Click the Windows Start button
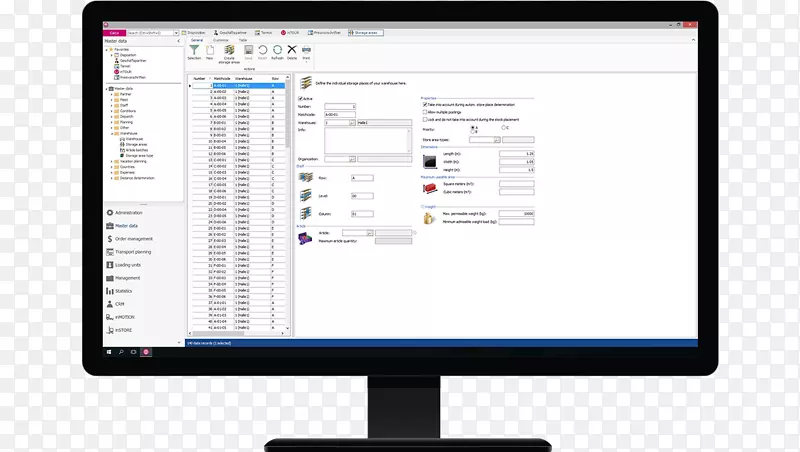The height and width of the screenshot is (452, 800). [x=109, y=351]
